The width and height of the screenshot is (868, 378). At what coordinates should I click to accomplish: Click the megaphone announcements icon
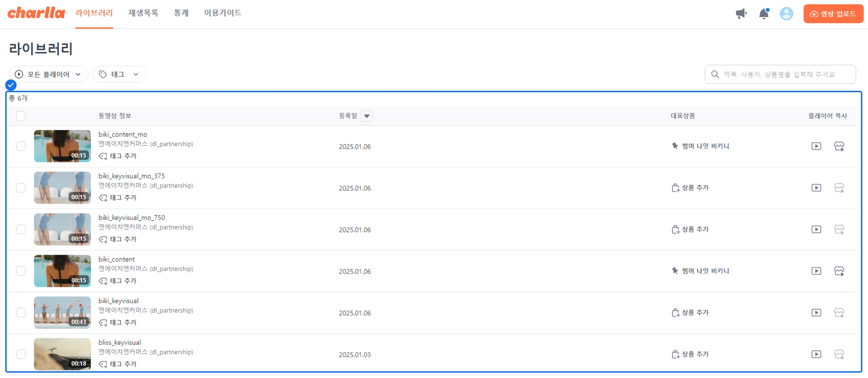pos(741,14)
